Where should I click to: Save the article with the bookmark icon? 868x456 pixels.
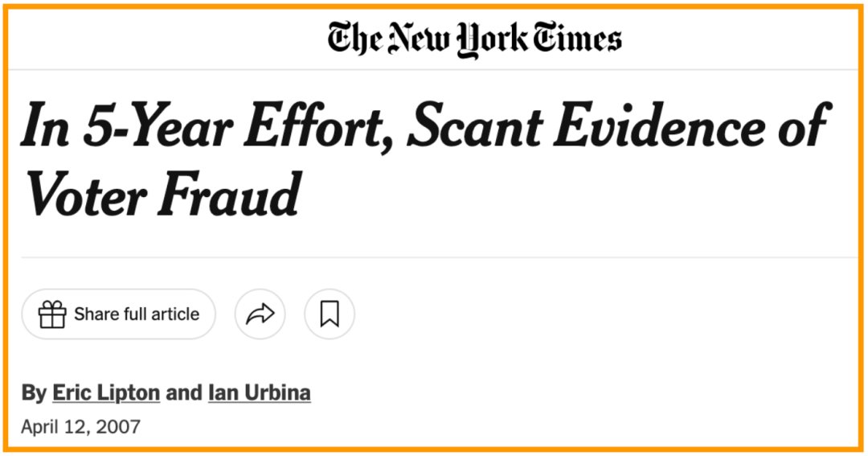329,314
